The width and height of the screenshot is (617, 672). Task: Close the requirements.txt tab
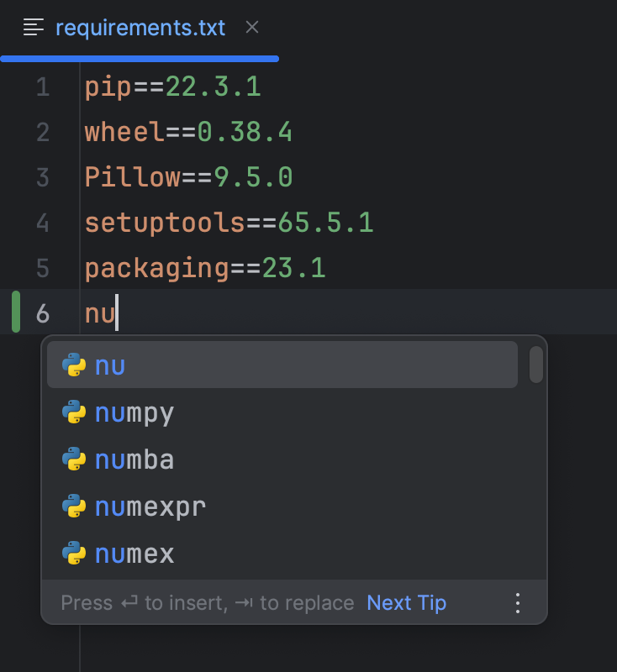coord(251,27)
